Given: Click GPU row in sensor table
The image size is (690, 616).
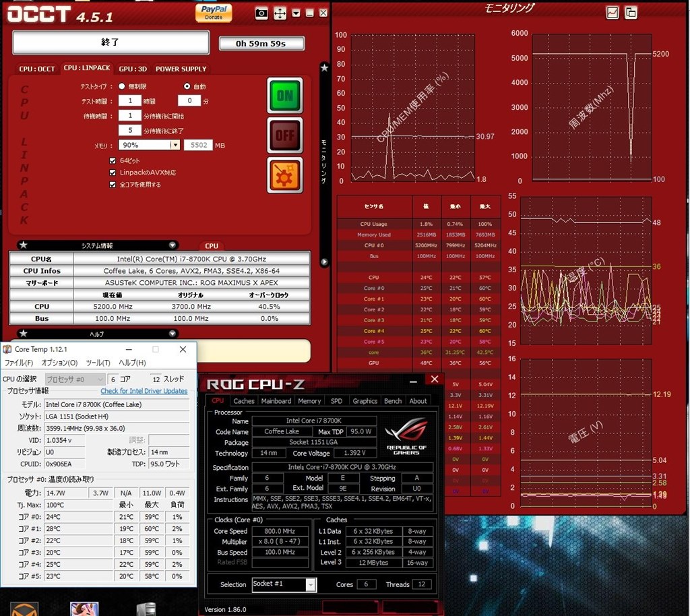Looking at the screenshot, I should click(x=418, y=363).
